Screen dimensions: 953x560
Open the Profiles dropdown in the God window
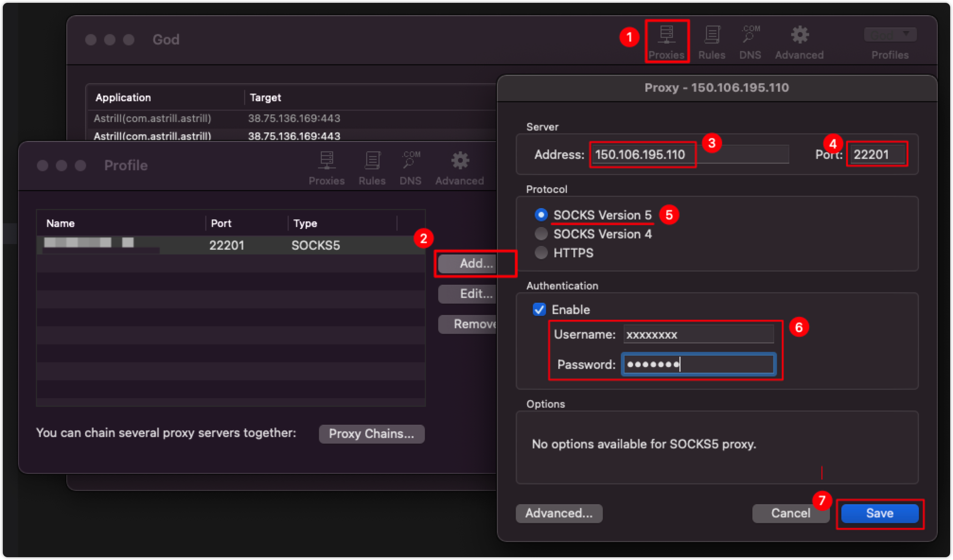[x=890, y=35]
